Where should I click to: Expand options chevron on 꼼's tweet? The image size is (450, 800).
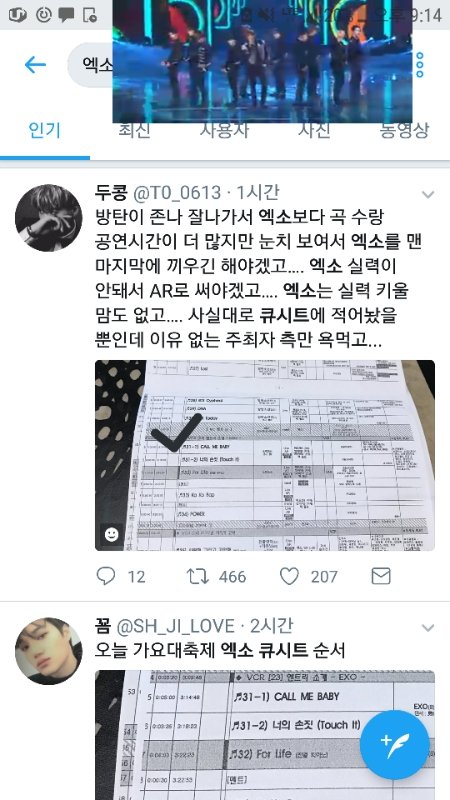pyautogui.click(x=428, y=628)
